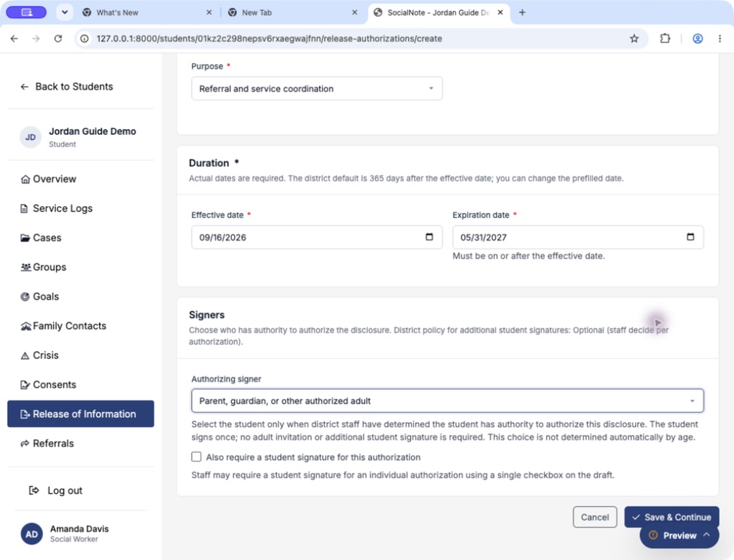Screen dimensions: 734x560
Task: Click the Amanda Davis user name
Action: pyautogui.click(x=79, y=529)
